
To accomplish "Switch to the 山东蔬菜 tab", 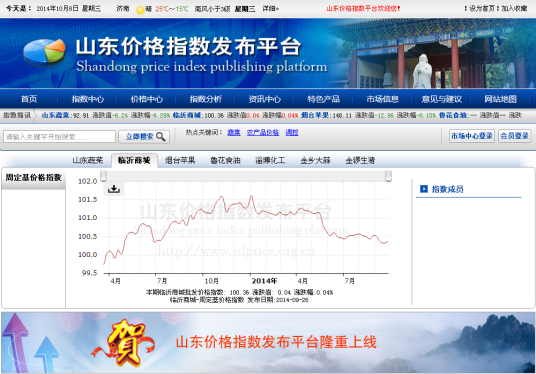I will 88,160.
